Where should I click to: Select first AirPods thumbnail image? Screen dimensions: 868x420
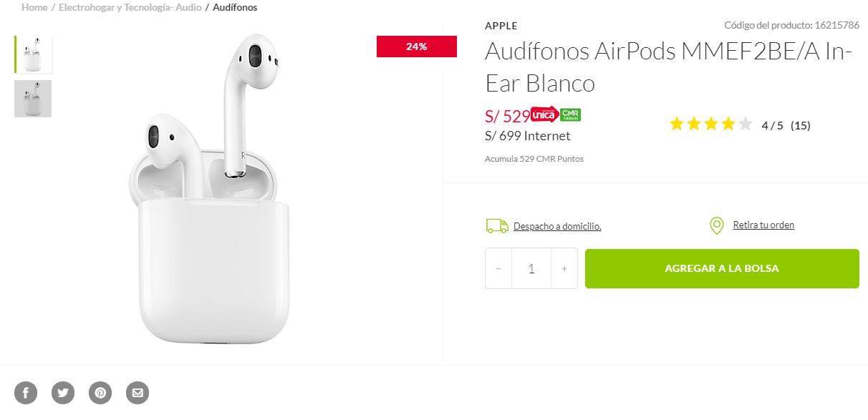coord(33,54)
